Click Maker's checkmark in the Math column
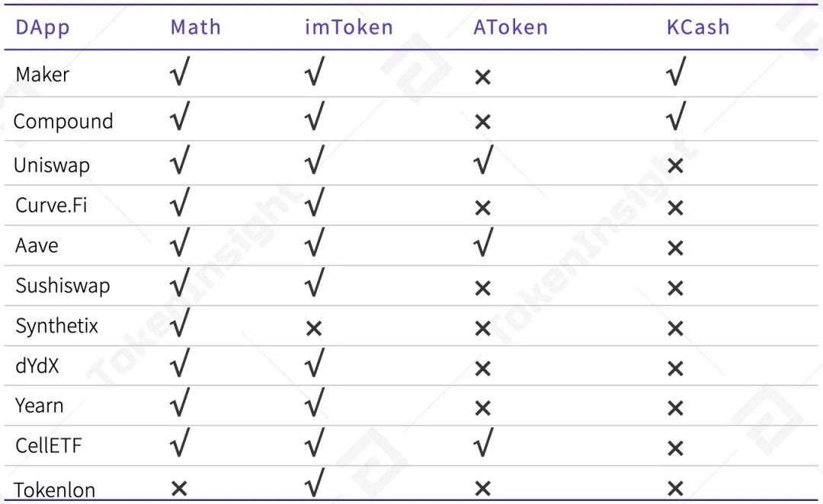The image size is (823, 504). pos(180,74)
